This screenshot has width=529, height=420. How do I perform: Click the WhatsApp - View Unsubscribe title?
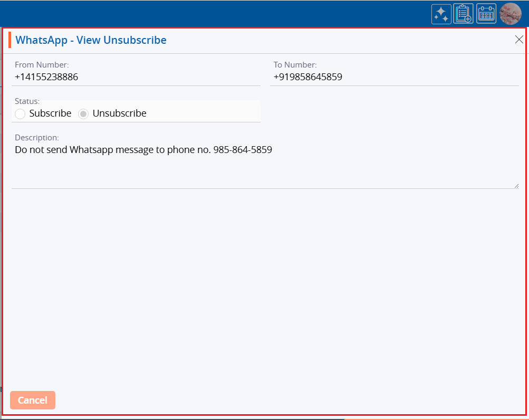(x=91, y=40)
